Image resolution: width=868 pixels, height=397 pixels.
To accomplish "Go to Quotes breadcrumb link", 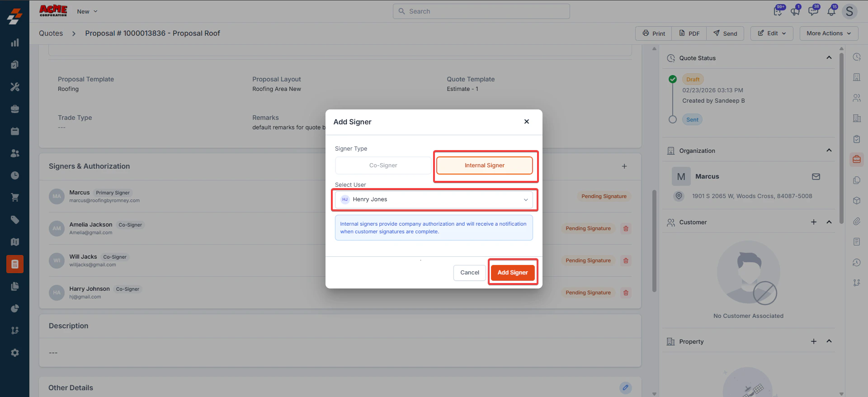I will coord(51,33).
